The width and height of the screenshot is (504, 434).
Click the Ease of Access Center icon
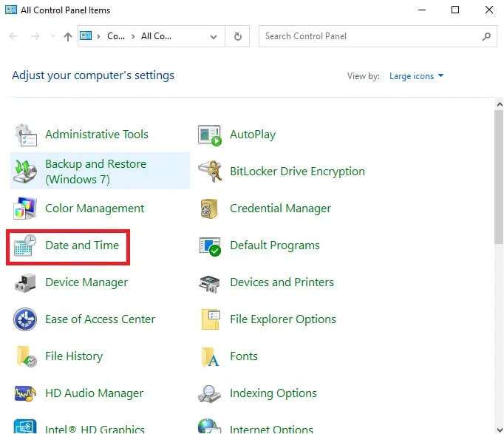coord(25,319)
